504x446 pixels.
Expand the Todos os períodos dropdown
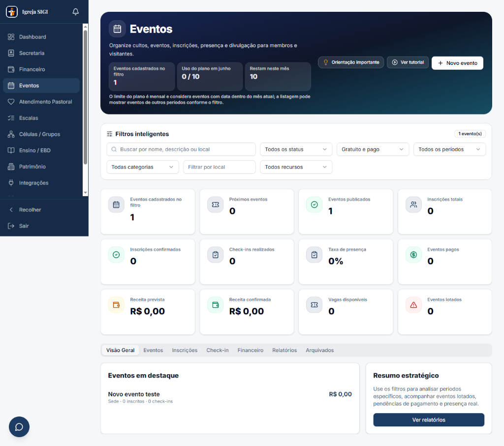coord(449,149)
